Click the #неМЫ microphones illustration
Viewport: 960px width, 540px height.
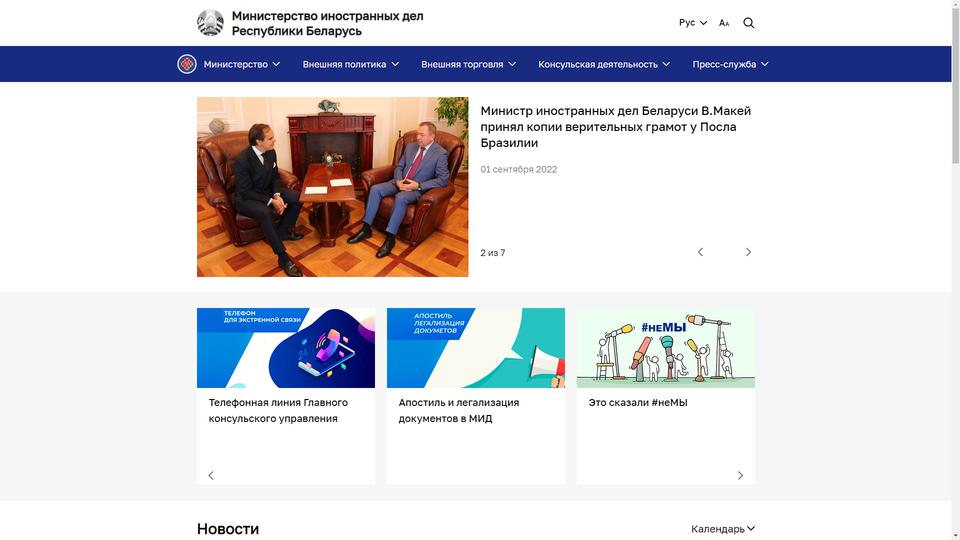pos(666,348)
